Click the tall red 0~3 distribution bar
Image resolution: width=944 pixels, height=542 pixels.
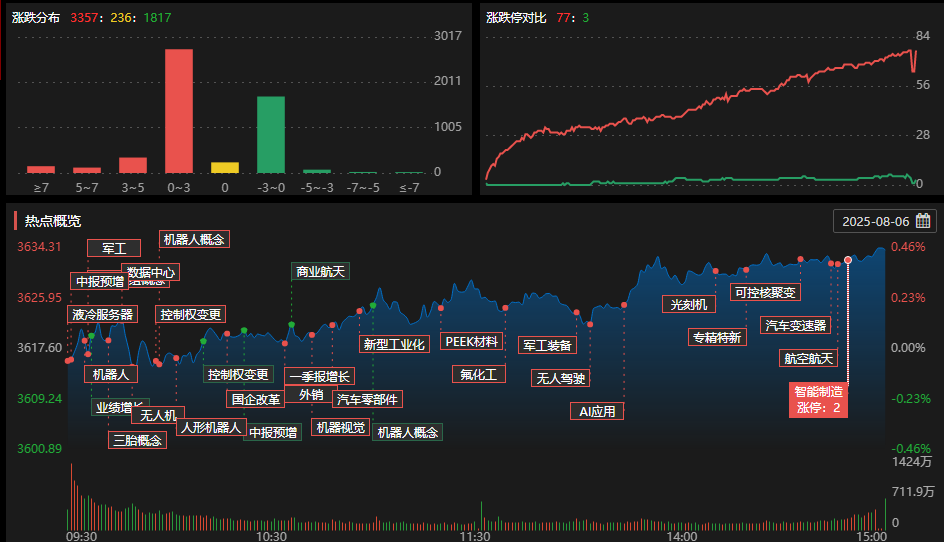pyautogui.click(x=179, y=111)
